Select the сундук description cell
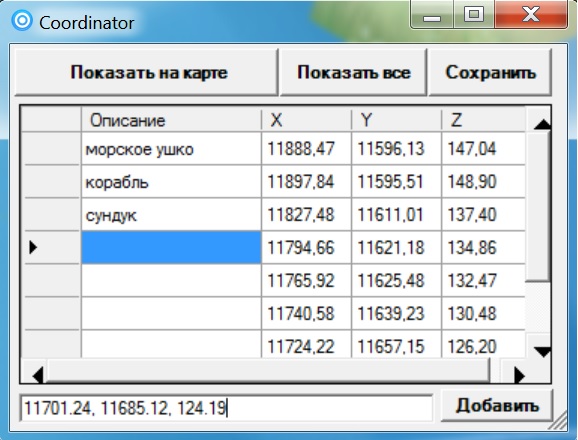The image size is (578, 440). pos(171,215)
